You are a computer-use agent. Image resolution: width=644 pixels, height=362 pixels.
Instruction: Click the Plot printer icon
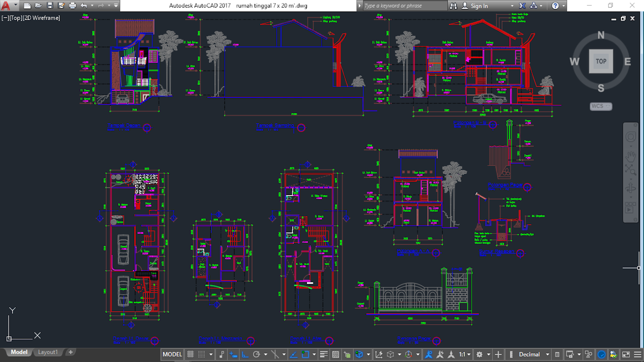pos(72,6)
